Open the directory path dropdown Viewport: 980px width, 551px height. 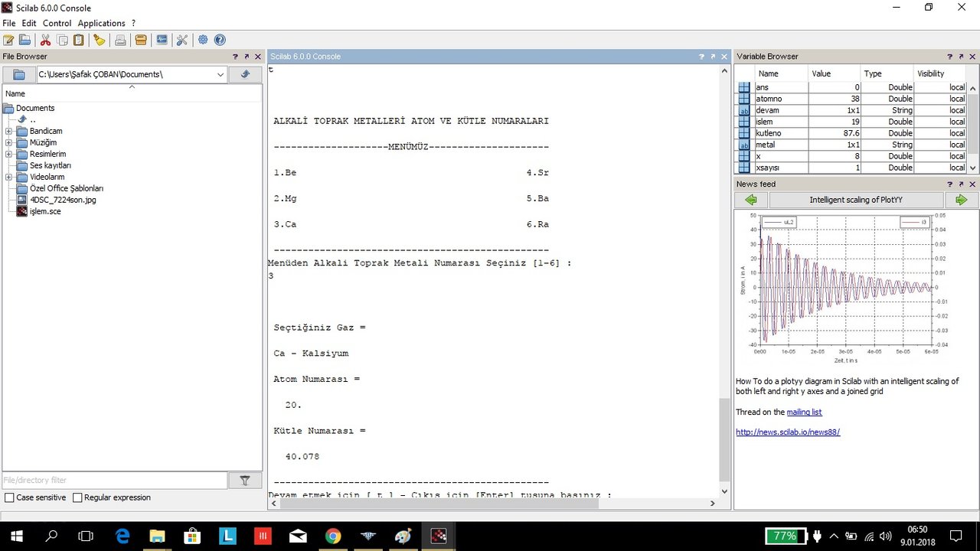click(x=220, y=74)
